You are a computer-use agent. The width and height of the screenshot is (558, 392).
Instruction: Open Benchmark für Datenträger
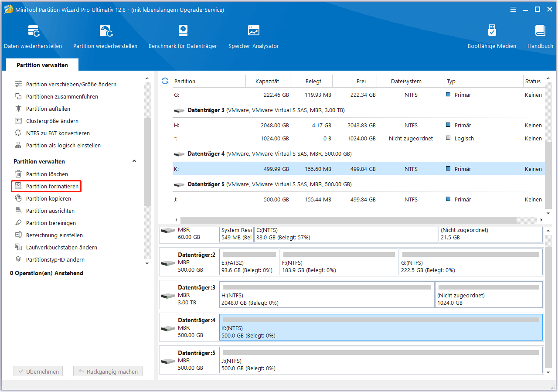click(183, 37)
